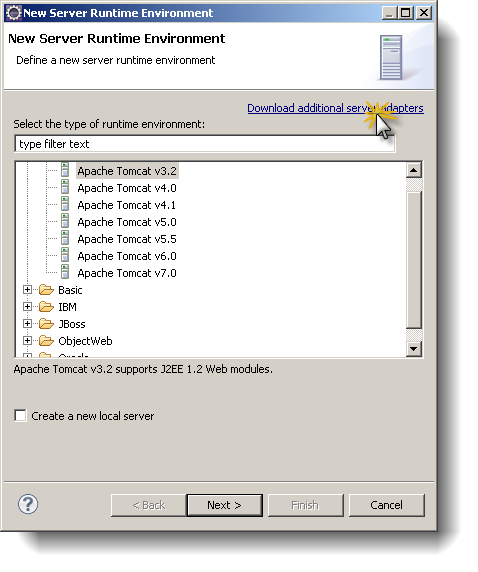This screenshot has height=572, width=478.
Task: Expand the Basic category node
Action: (x=27, y=290)
